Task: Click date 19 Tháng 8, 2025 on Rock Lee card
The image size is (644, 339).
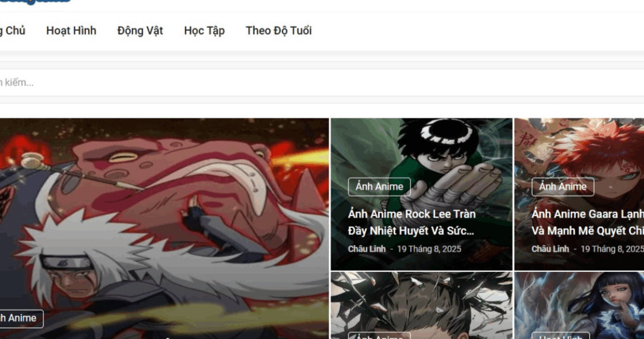Action: (x=429, y=249)
